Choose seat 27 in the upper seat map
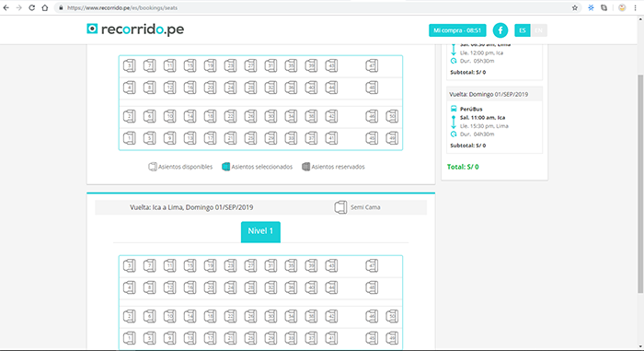Viewport: 644px width, 351px height. [250, 65]
